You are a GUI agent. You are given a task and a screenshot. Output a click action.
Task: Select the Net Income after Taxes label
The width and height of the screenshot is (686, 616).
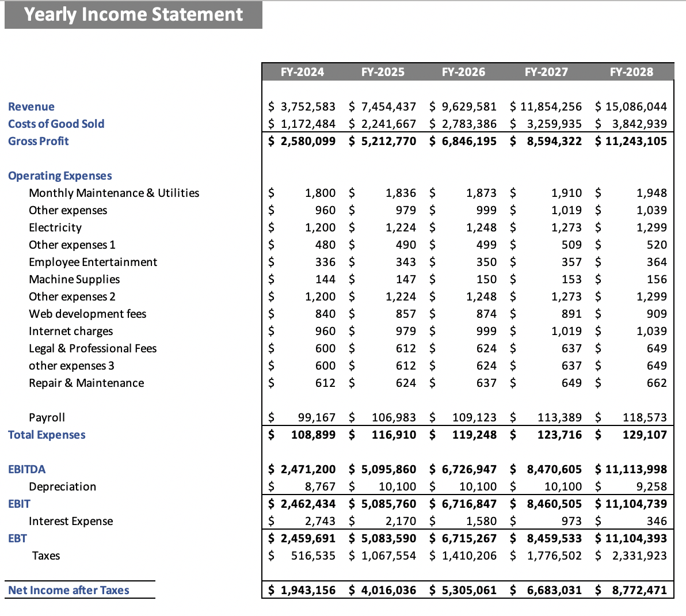(68, 590)
